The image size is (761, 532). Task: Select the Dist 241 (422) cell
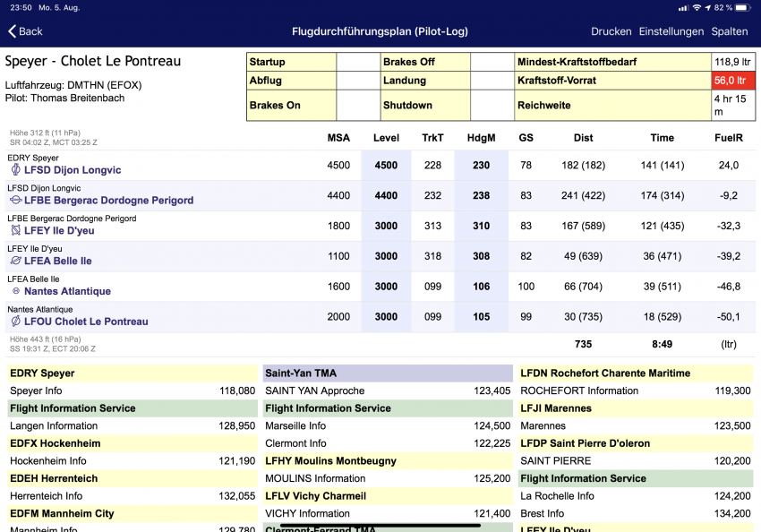583,195
